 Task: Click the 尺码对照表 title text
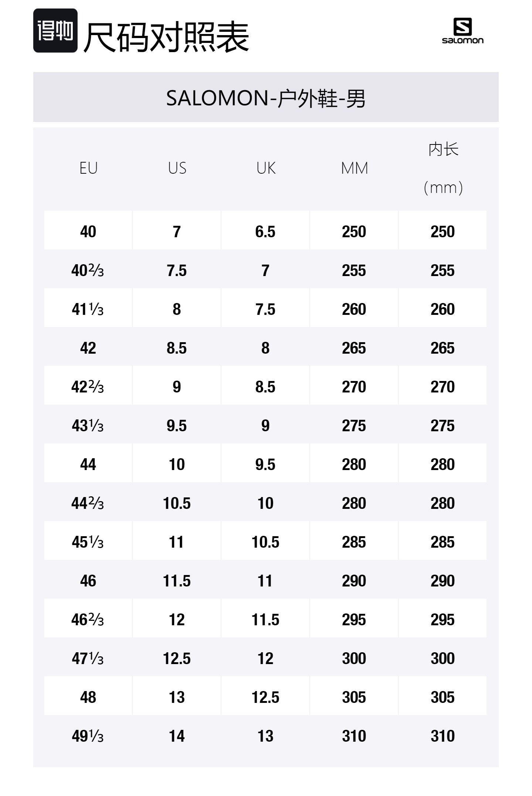[166, 37]
